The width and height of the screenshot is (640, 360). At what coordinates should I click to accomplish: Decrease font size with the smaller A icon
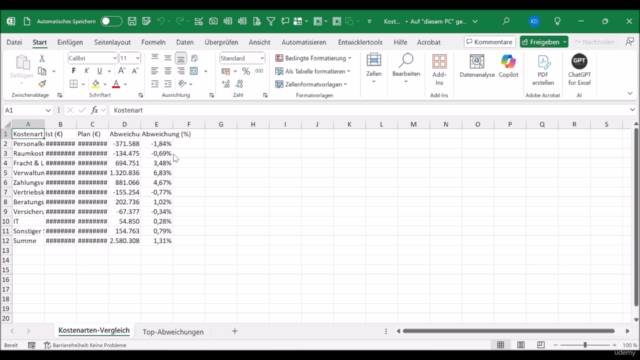pos(135,71)
